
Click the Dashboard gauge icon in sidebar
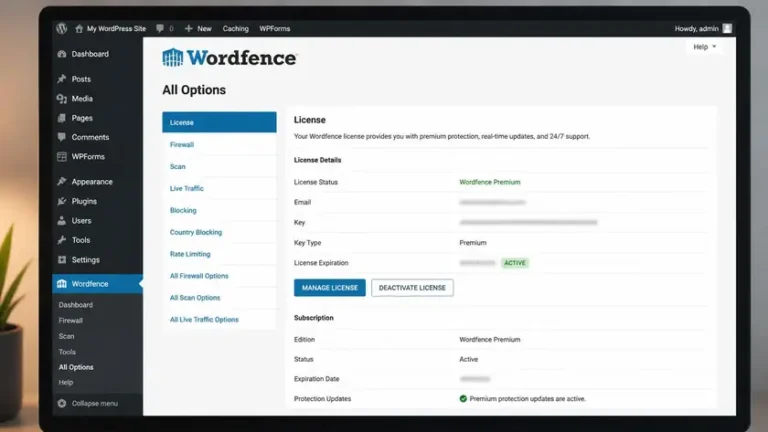62,54
